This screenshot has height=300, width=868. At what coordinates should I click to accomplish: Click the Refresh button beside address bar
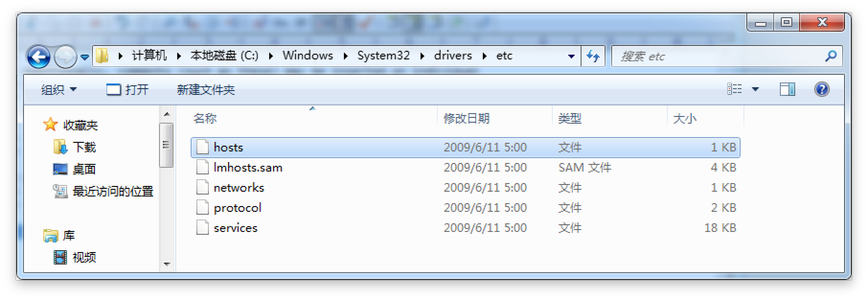[593, 57]
